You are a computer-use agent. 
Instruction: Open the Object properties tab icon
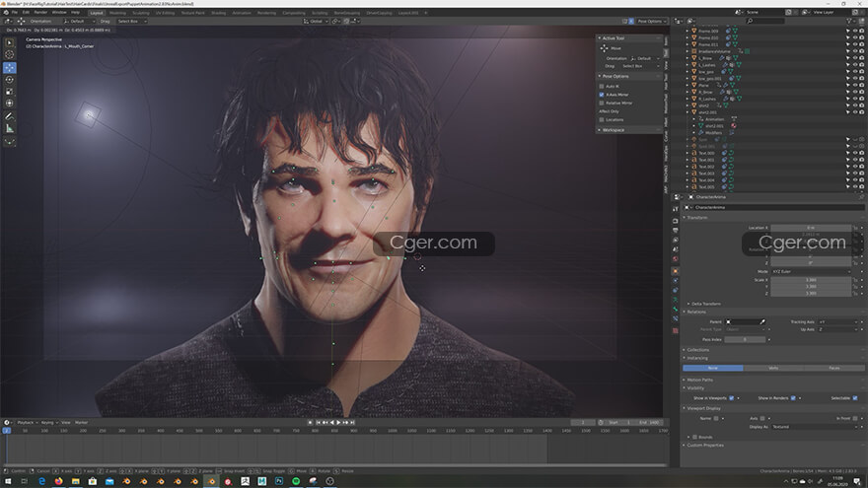click(x=676, y=271)
